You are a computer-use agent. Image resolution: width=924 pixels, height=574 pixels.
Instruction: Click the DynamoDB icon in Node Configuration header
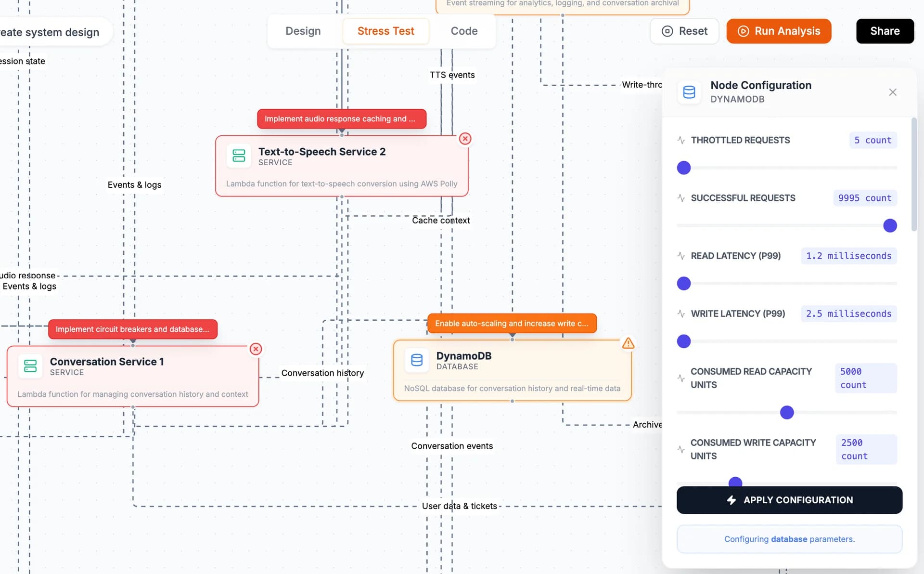pos(689,92)
